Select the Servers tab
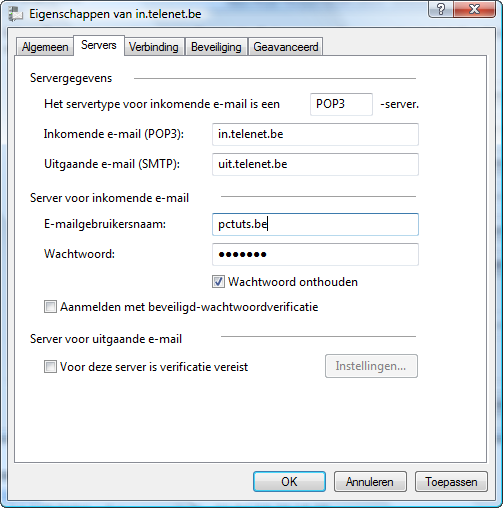Image resolution: width=503 pixels, height=508 pixels. pos(99,45)
